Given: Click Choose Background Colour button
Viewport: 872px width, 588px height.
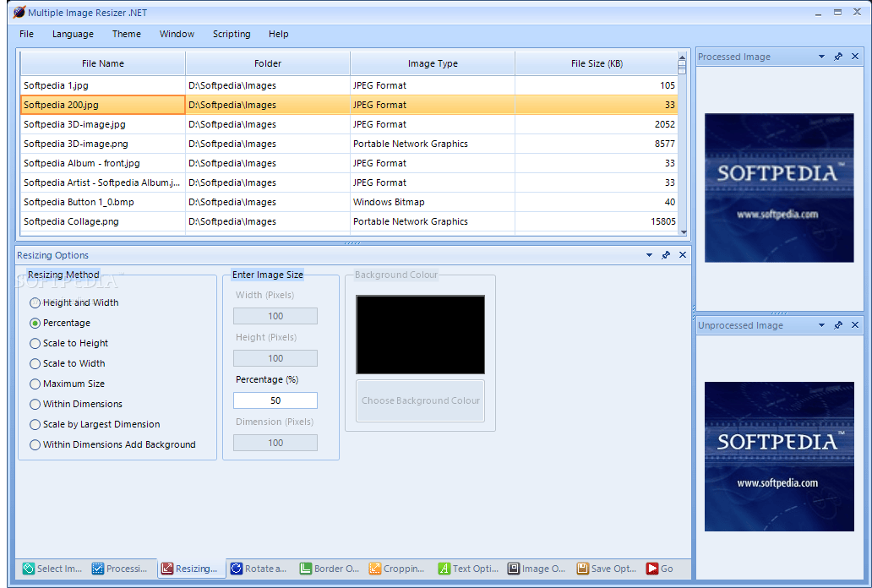Looking at the screenshot, I should 421,400.
